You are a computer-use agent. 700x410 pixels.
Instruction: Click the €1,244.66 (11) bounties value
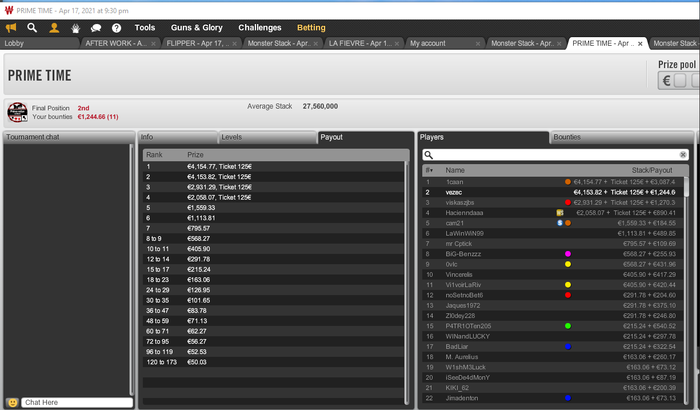(98, 117)
